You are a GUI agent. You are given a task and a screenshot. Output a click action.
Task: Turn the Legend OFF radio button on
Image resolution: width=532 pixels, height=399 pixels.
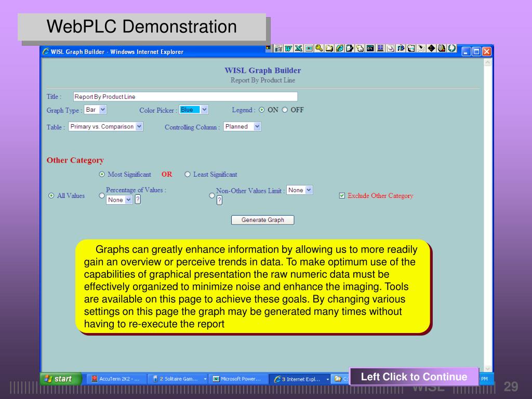coord(285,110)
